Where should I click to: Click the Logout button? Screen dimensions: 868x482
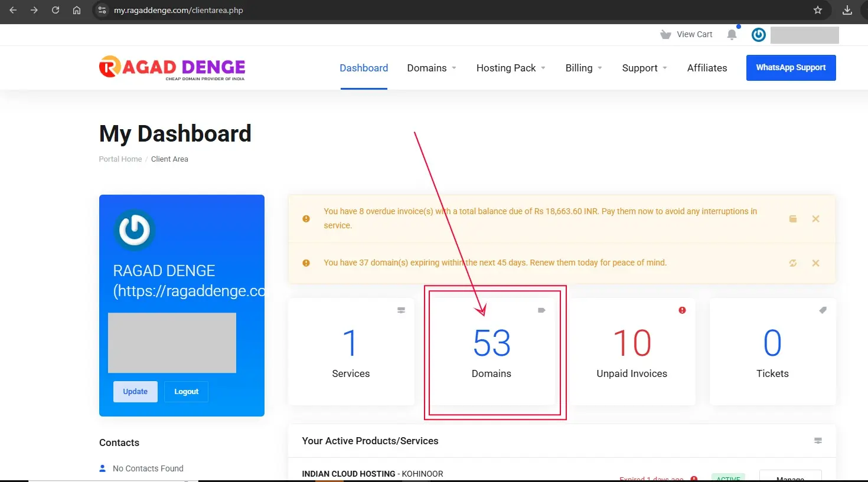click(x=186, y=392)
